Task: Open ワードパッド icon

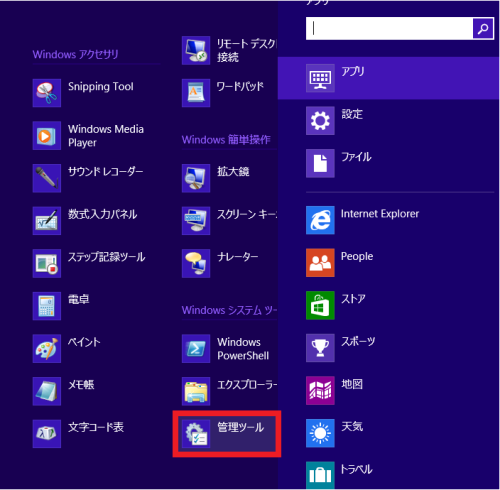Action: [196, 93]
